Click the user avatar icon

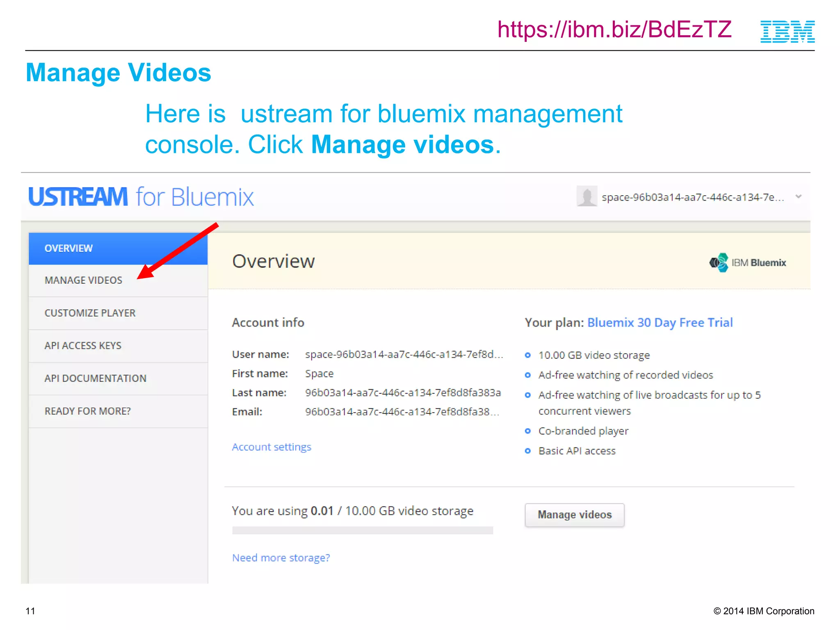pos(587,196)
